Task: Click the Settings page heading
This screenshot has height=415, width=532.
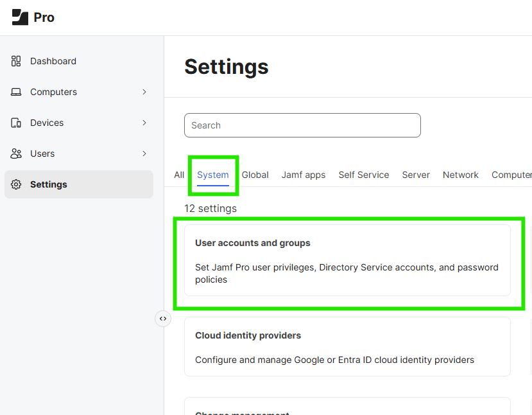Action: pos(227,67)
